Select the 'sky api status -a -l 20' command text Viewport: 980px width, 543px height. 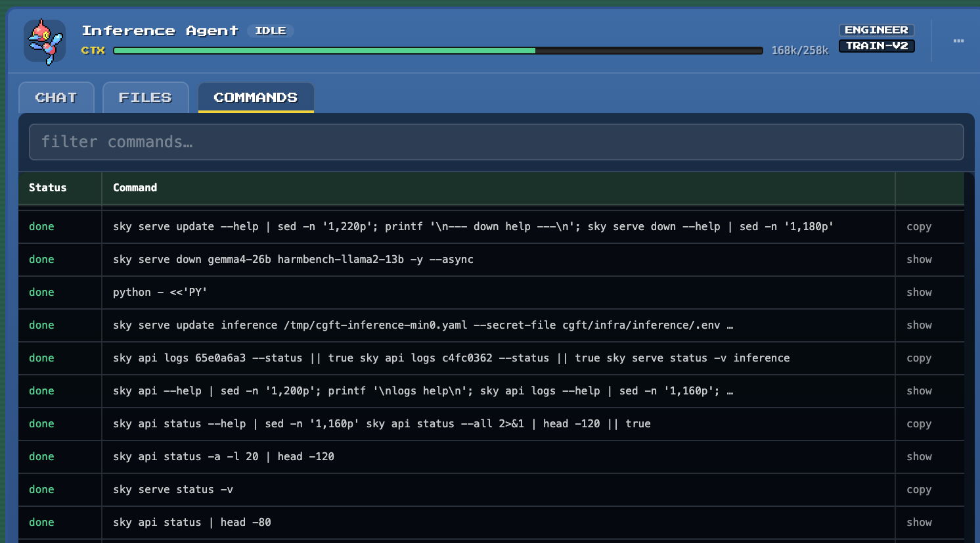coord(223,457)
